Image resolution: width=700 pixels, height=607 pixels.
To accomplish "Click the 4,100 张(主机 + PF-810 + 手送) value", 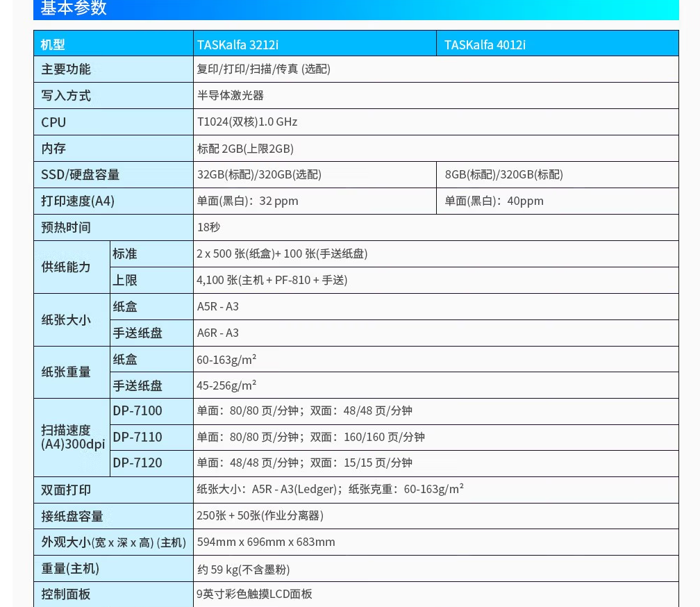I will [x=272, y=281].
